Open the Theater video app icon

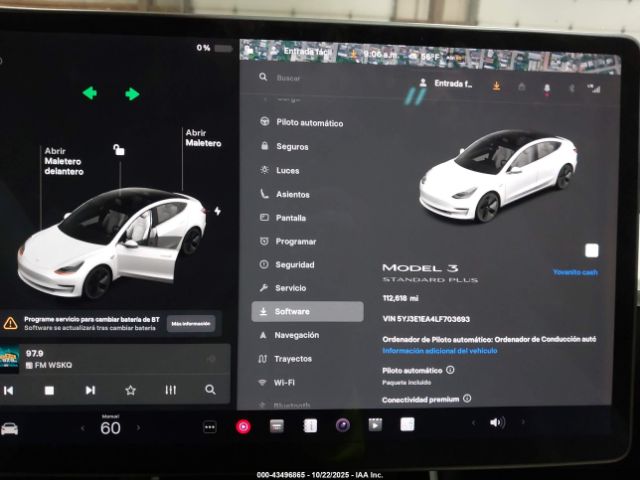(x=375, y=425)
